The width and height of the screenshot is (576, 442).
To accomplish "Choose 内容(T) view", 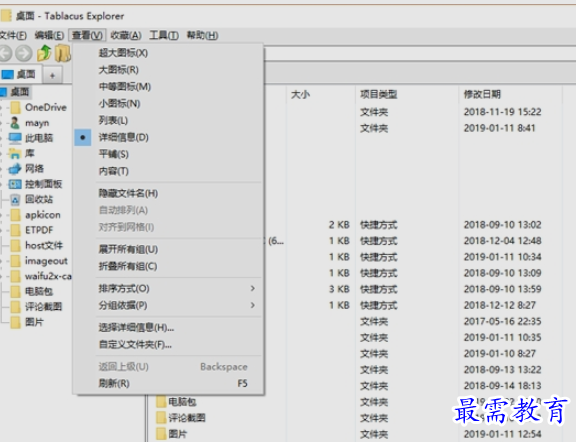I will pyautogui.click(x=168, y=171).
